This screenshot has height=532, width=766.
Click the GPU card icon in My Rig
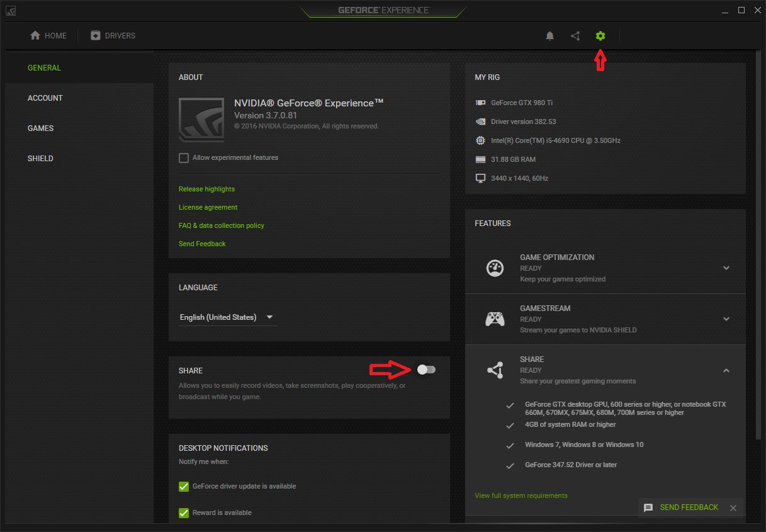[480, 103]
